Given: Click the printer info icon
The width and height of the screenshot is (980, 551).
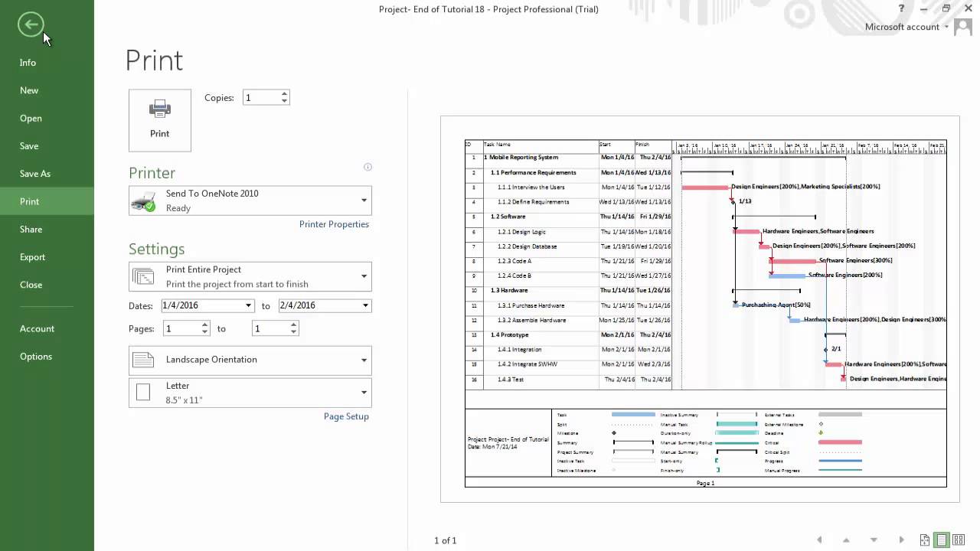Looking at the screenshot, I should point(367,167).
